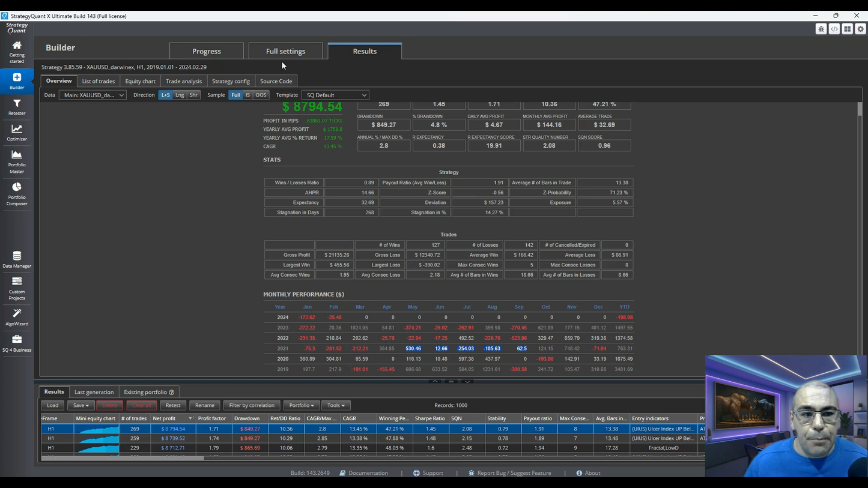Open the Builder module in sidebar
Image resolution: width=868 pixels, height=488 pixels.
(x=17, y=81)
